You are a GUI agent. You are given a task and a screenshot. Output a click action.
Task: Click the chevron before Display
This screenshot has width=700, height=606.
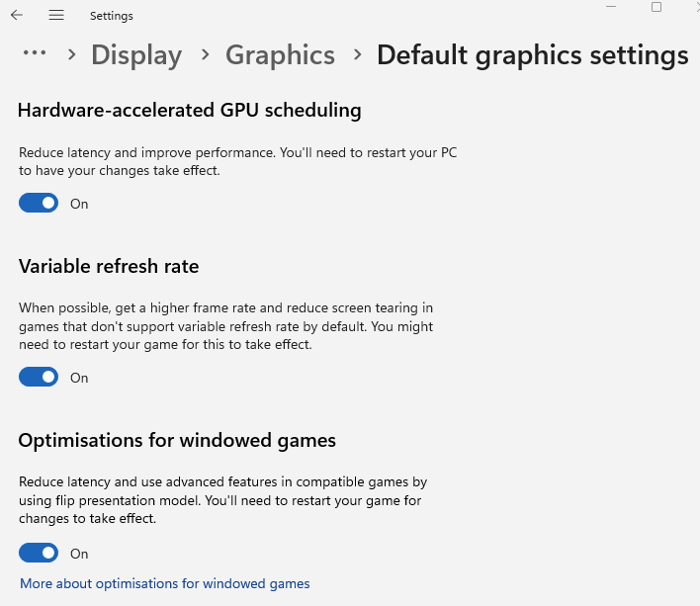(71, 55)
